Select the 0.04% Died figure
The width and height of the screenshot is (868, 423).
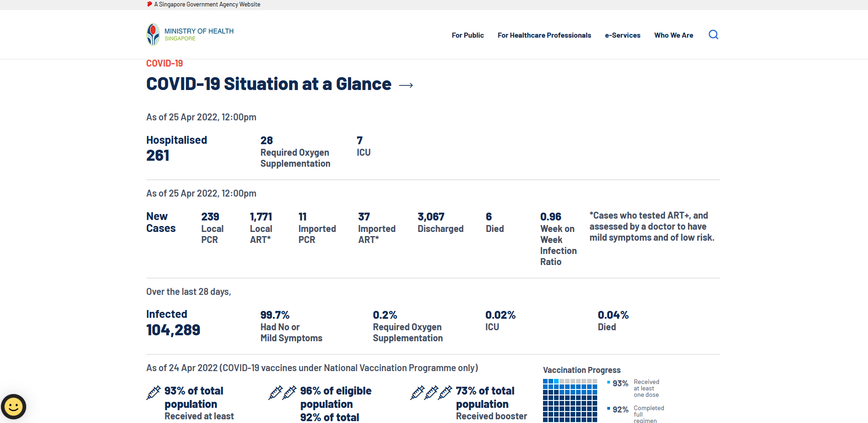[x=613, y=321]
